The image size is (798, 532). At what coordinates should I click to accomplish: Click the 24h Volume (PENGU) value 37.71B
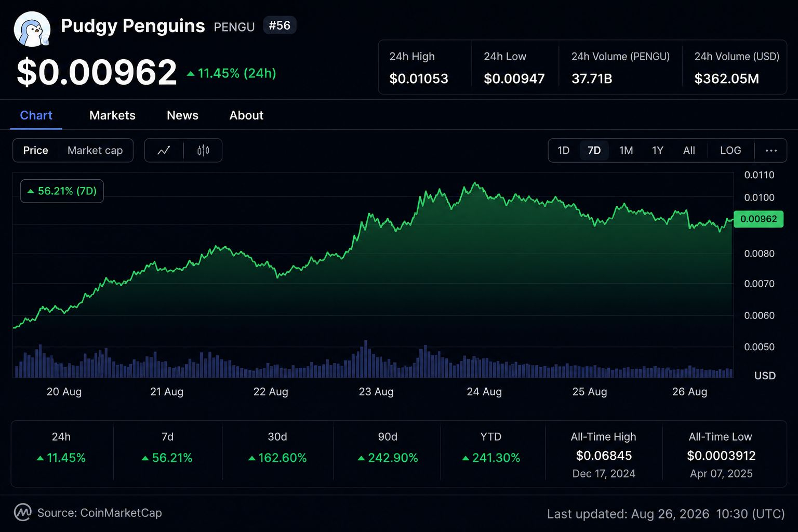[x=592, y=79]
